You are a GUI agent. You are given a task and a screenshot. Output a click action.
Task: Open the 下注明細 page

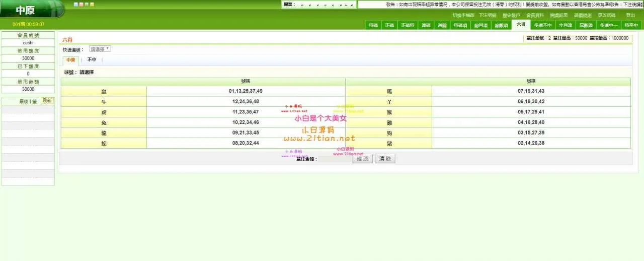pyautogui.click(x=488, y=16)
